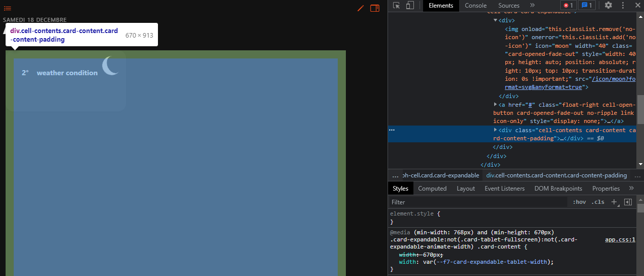Toggle device toolbar emulation

pyautogui.click(x=410, y=6)
